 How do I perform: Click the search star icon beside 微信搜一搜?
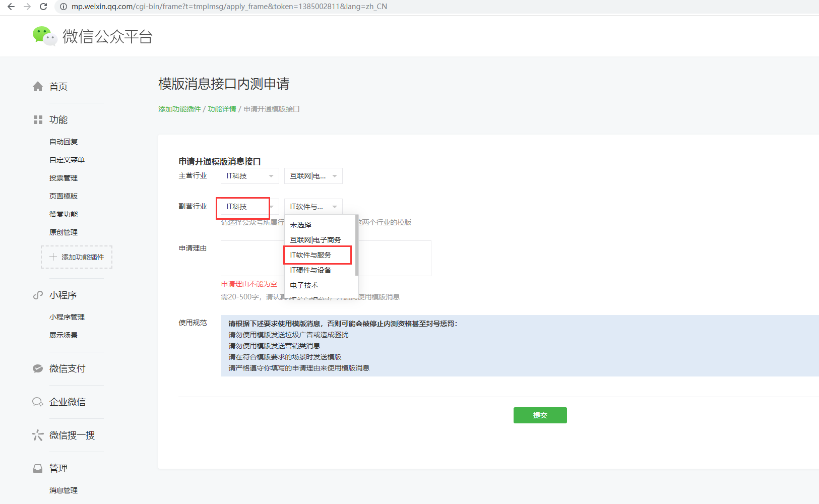[x=38, y=435]
